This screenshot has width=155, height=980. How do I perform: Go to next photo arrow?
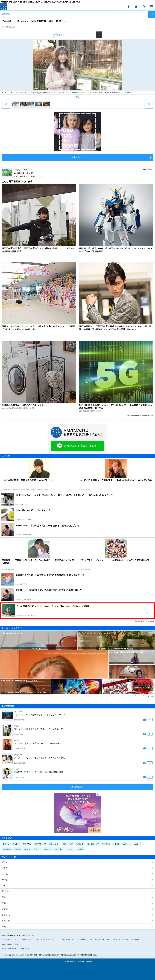149,104
